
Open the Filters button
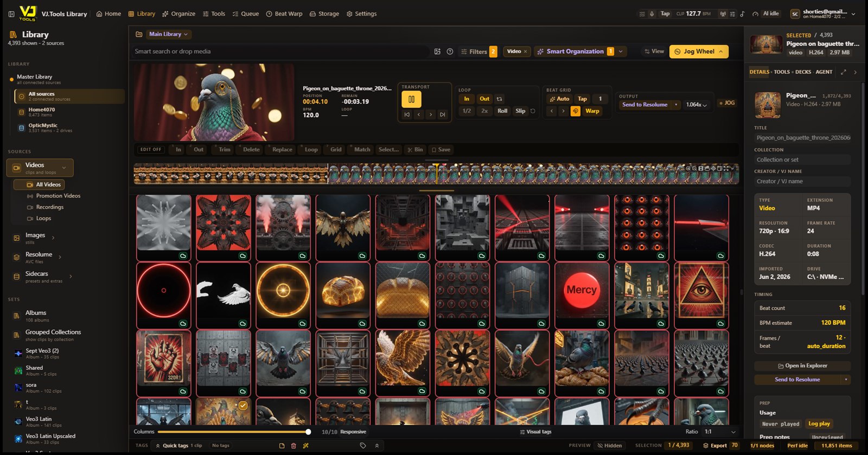tap(478, 52)
